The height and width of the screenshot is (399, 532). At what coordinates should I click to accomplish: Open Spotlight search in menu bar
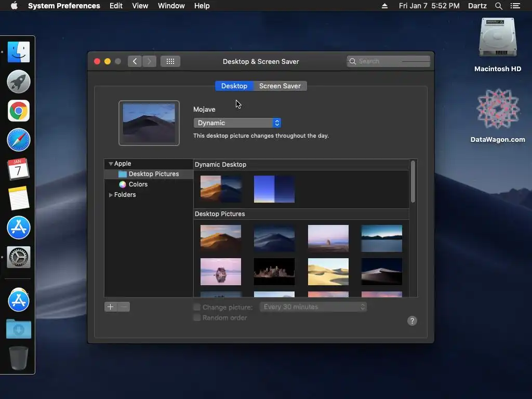(x=498, y=6)
